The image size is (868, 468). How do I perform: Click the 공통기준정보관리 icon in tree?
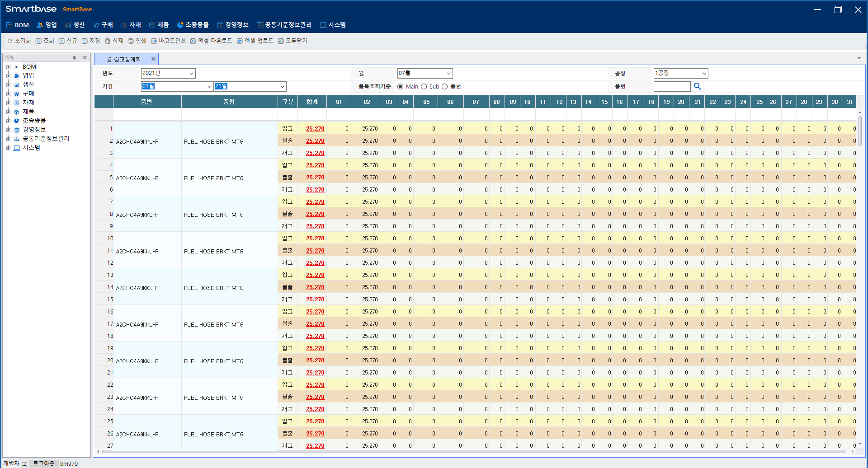pos(17,139)
